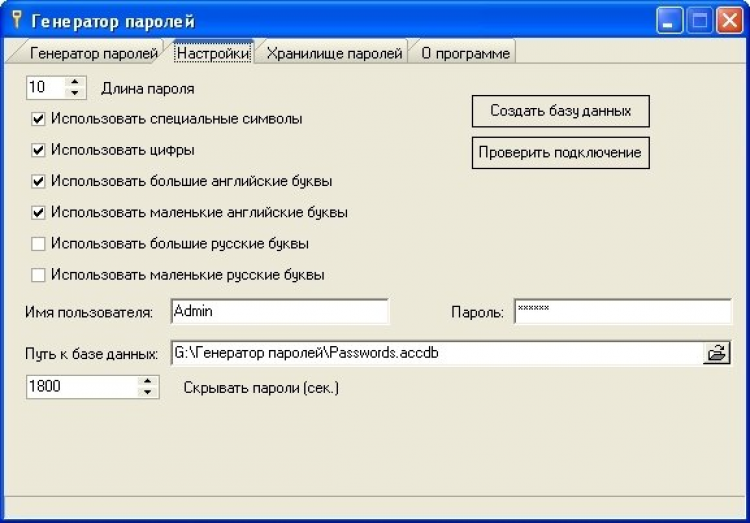The image size is (750, 523).
Task: Click the database path text field
Action: 435,353
